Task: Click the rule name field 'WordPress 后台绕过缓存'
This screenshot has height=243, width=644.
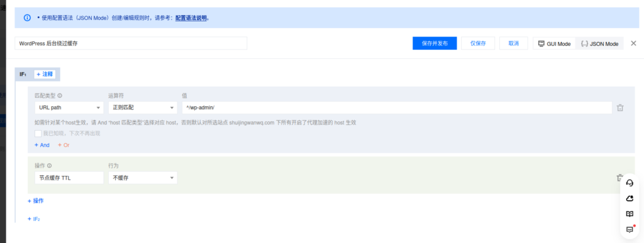Action: pos(131,43)
